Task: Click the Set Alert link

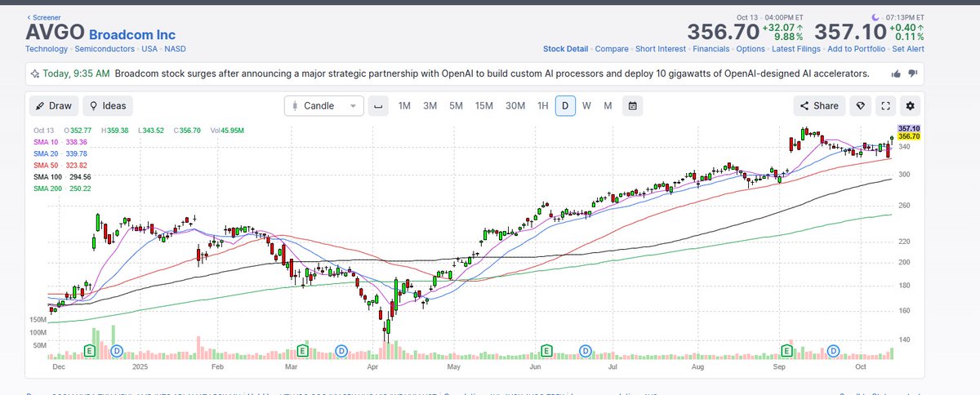Action: pyautogui.click(x=908, y=49)
